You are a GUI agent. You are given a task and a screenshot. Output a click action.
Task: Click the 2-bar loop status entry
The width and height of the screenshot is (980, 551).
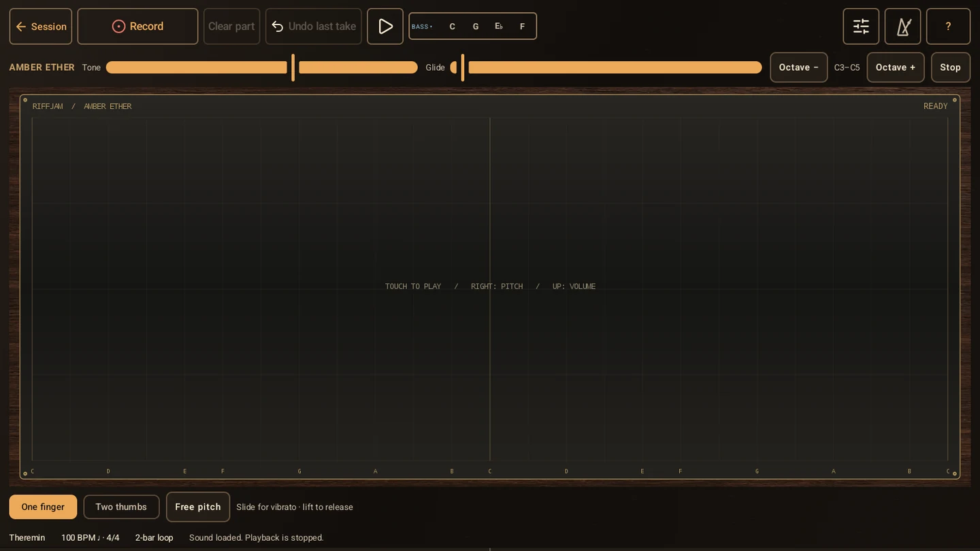154,537
